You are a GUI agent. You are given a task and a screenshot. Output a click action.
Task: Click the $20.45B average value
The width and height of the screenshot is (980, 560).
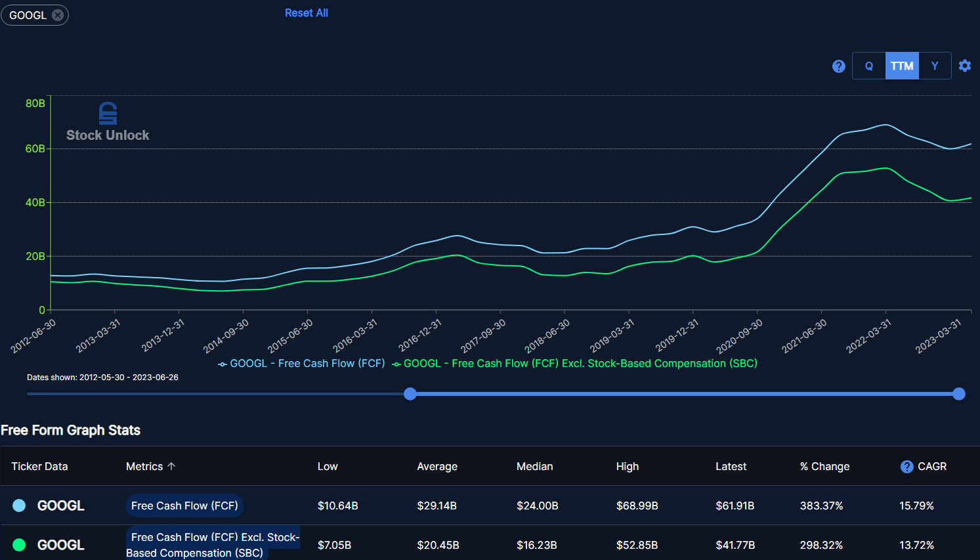(x=438, y=545)
